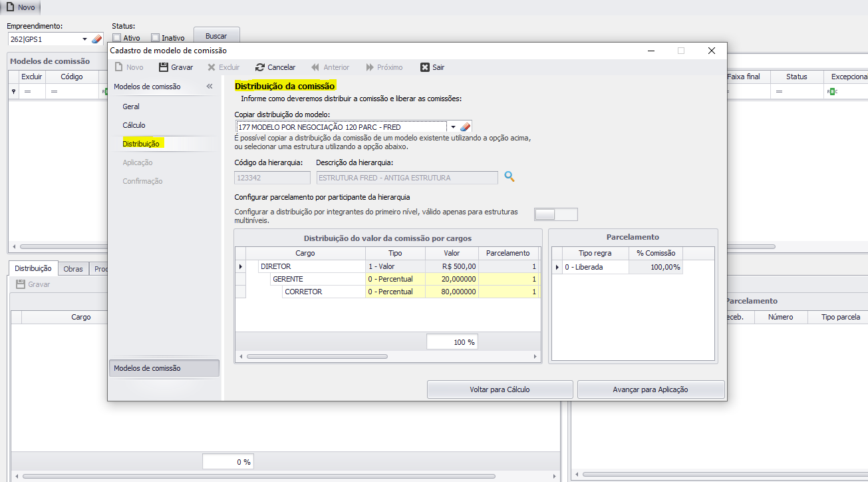Clear Empreendimento with eraser icon
868x482 pixels.
pos(97,39)
